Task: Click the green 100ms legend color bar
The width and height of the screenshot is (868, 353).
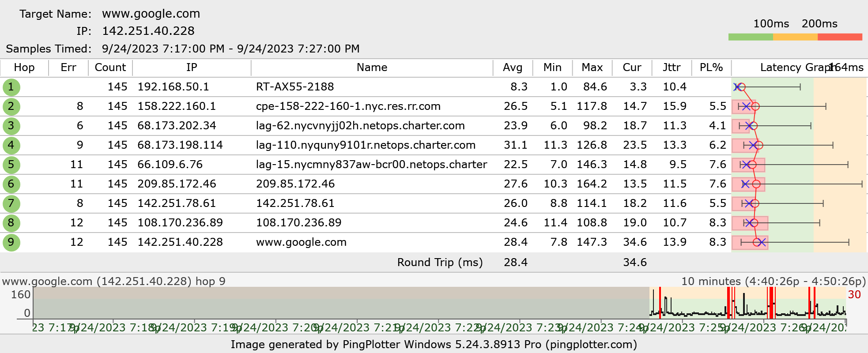Action: point(750,37)
